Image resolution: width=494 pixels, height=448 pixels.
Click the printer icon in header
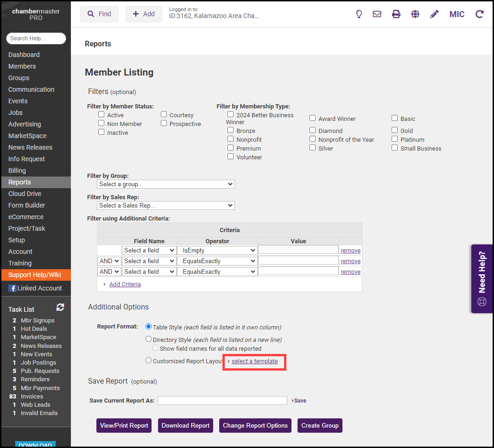(x=396, y=14)
